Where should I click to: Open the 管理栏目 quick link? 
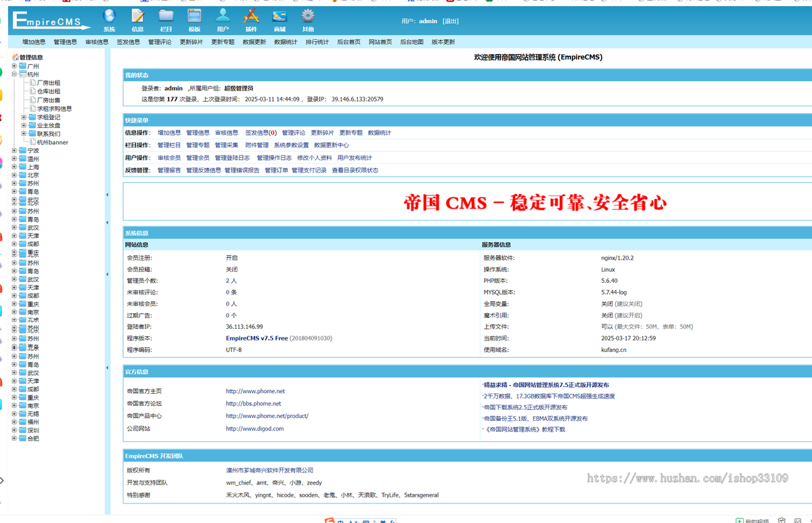click(169, 145)
